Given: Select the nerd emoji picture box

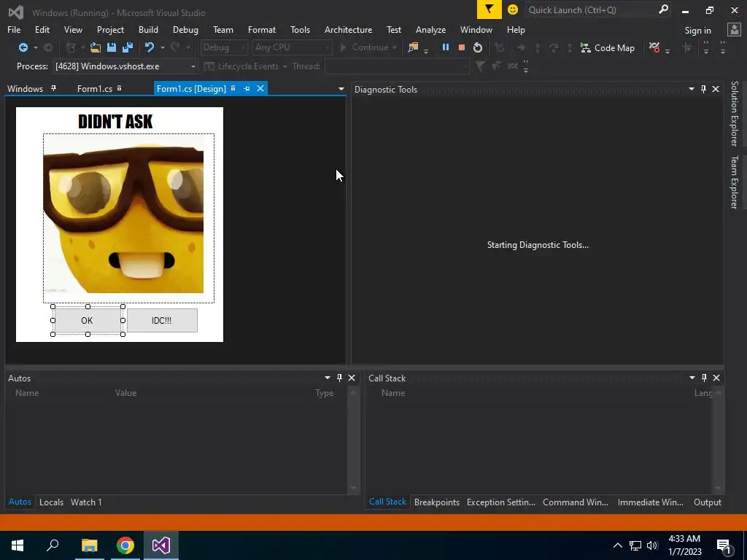Looking at the screenshot, I should click(128, 218).
